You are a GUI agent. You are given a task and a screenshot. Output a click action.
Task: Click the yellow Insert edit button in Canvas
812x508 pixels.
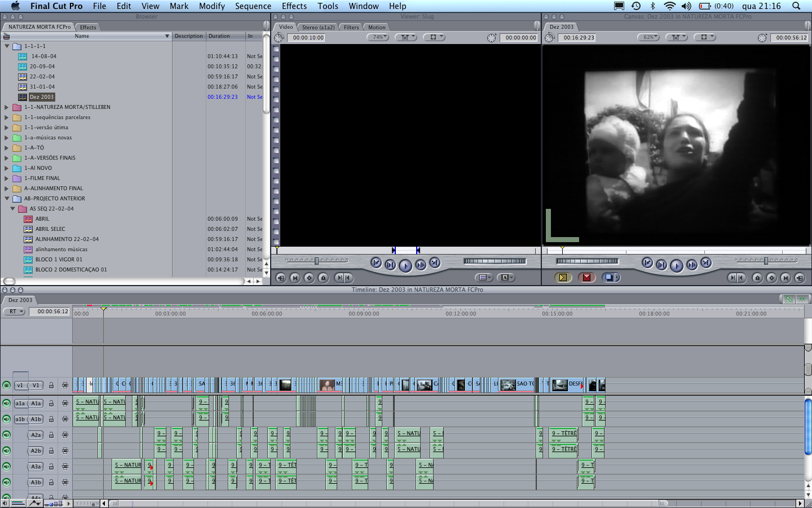(x=563, y=277)
